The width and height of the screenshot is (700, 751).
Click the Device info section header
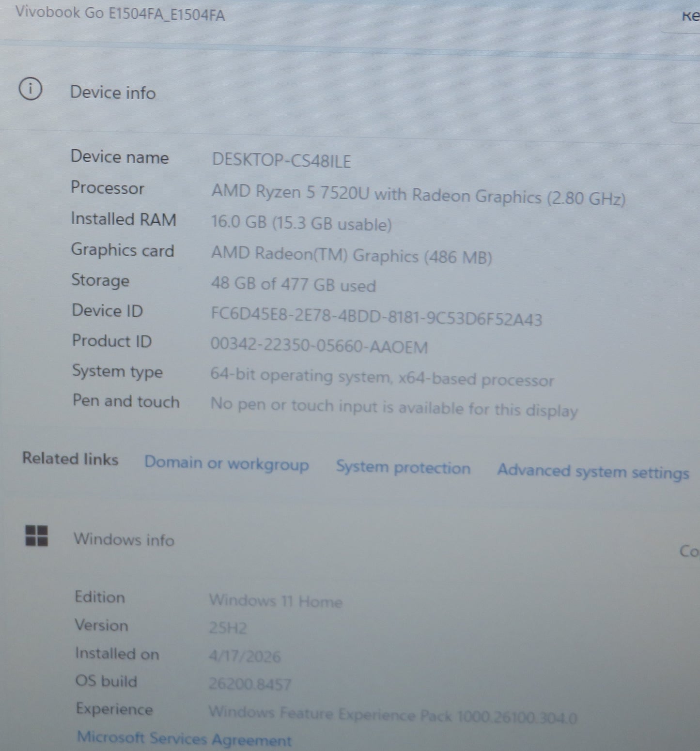[x=113, y=92]
